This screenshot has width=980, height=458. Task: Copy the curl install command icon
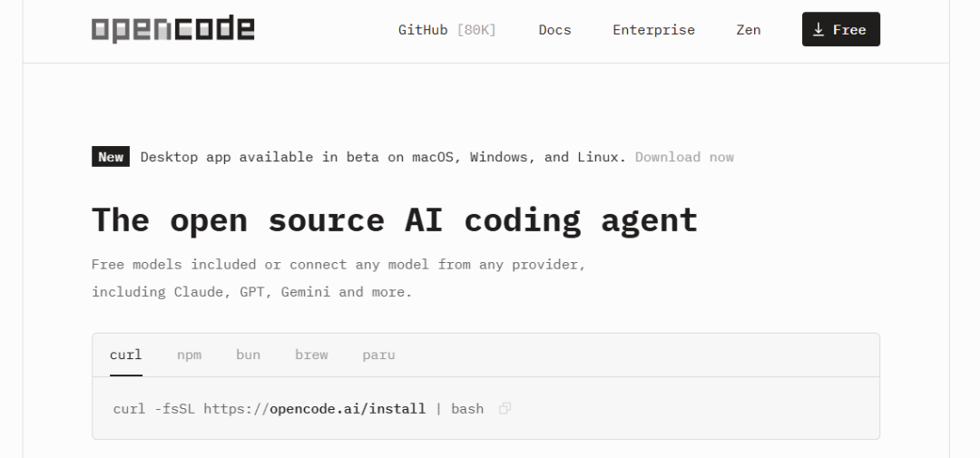505,409
